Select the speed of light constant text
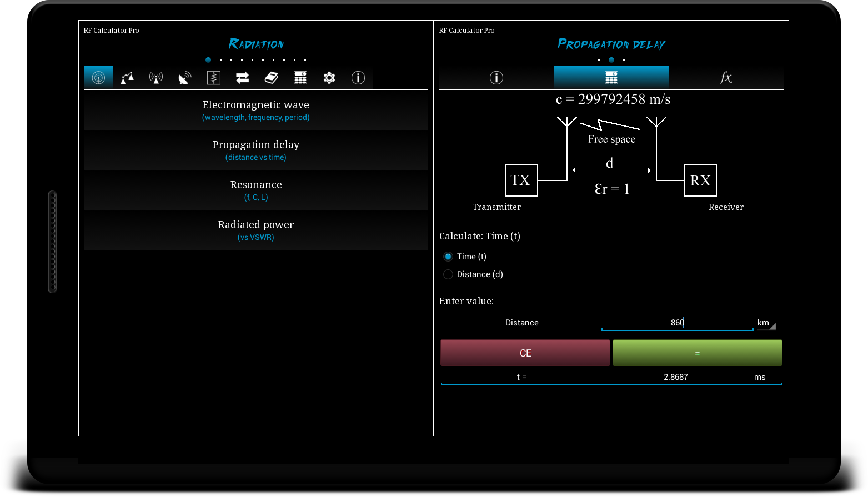868x497 pixels. 613,99
